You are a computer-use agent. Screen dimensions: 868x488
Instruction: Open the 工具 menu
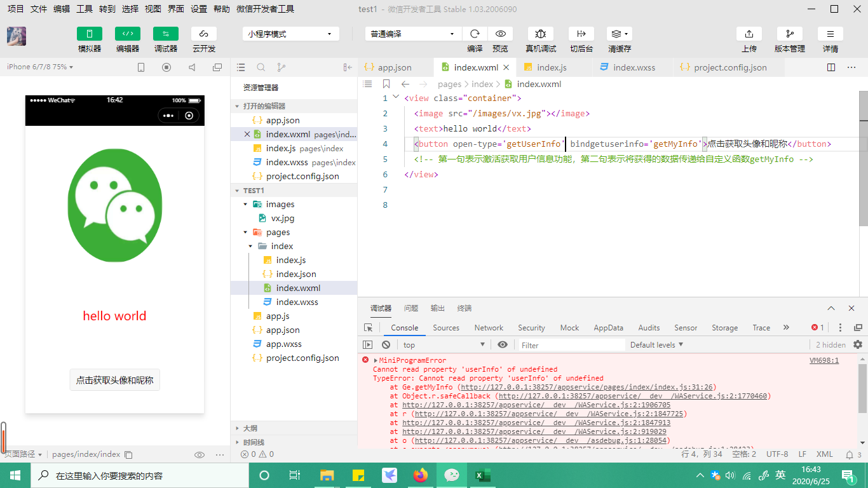[x=85, y=9]
